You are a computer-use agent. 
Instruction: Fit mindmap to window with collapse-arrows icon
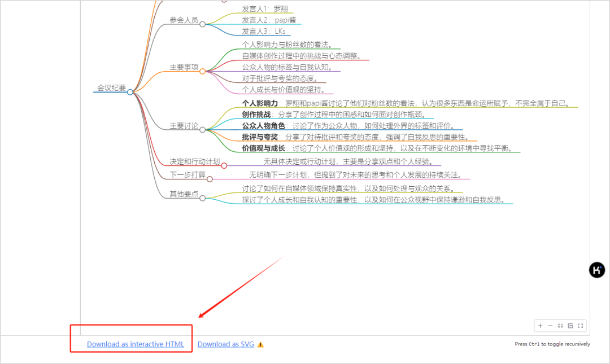coord(560,326)
